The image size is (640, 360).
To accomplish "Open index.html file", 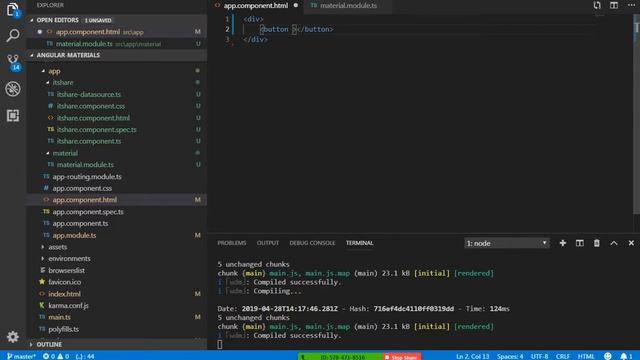I will coord(64,294).
